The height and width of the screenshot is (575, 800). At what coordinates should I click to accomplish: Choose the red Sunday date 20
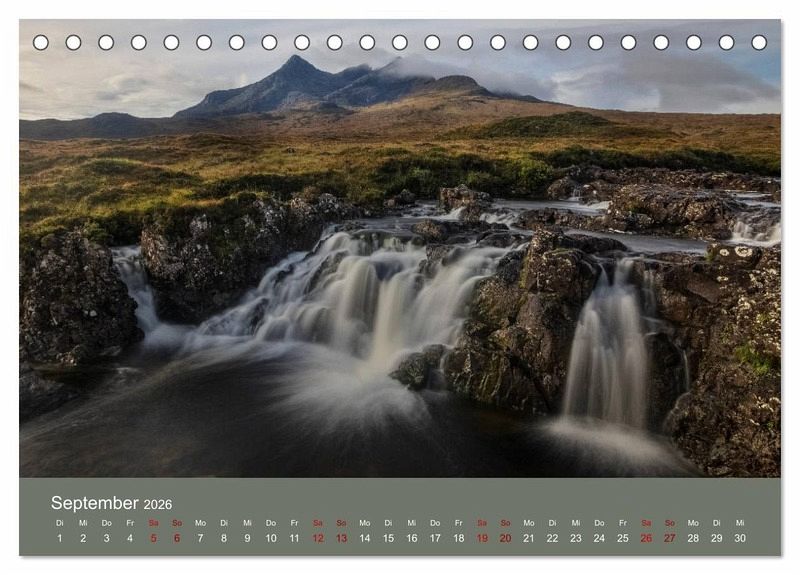(505, 538)
